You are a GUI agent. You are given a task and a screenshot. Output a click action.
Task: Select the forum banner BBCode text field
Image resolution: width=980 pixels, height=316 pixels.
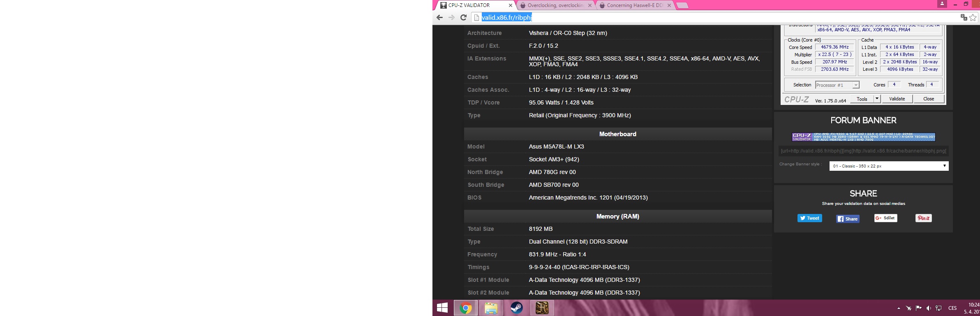pos(864,151)
